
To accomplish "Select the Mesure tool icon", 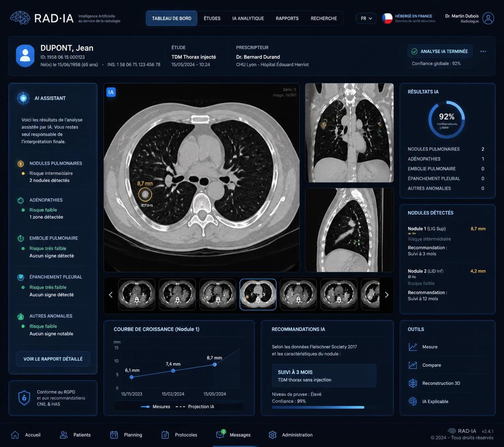I will tap(413, 347).
